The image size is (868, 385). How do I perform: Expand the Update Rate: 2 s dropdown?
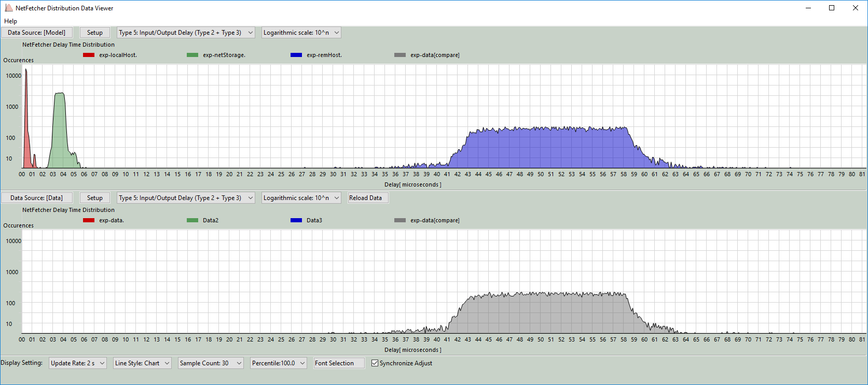78,363
